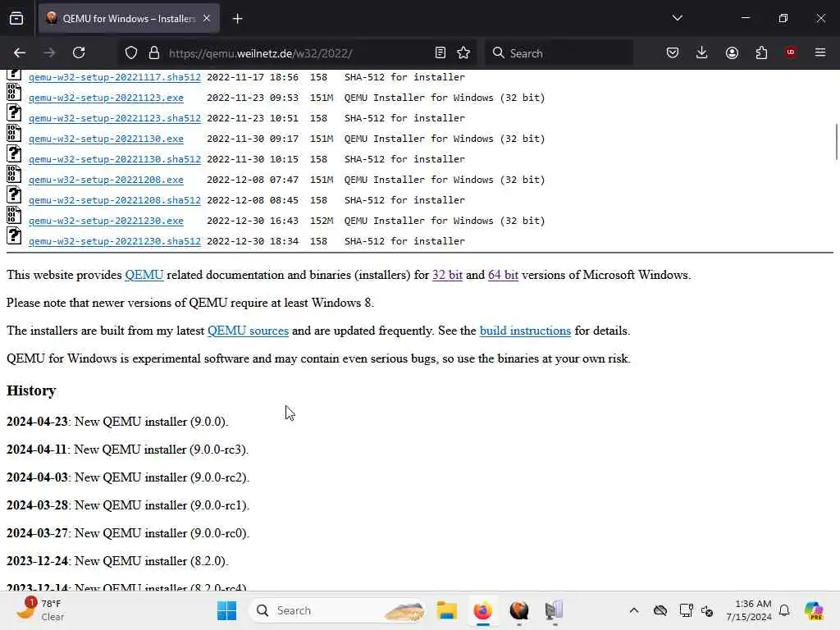Click the binary file icon beside qemu-w32-setup-20221123.exe
Image resolution: width=840 pixels, height=630 pixels.
coord(14,92)
